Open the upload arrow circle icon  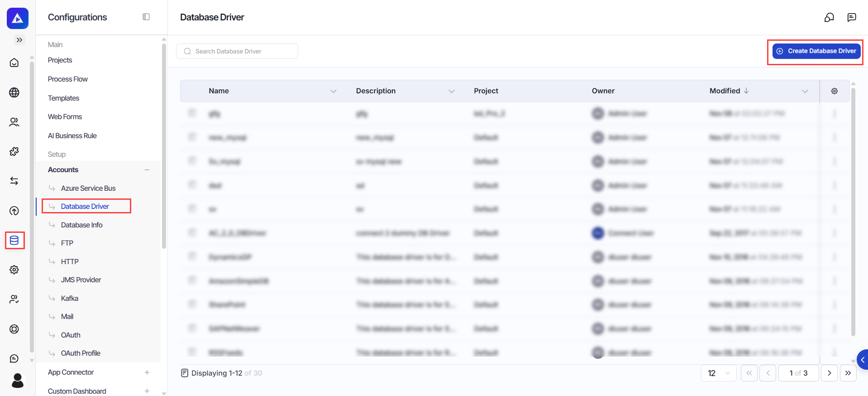pos(14,211)
